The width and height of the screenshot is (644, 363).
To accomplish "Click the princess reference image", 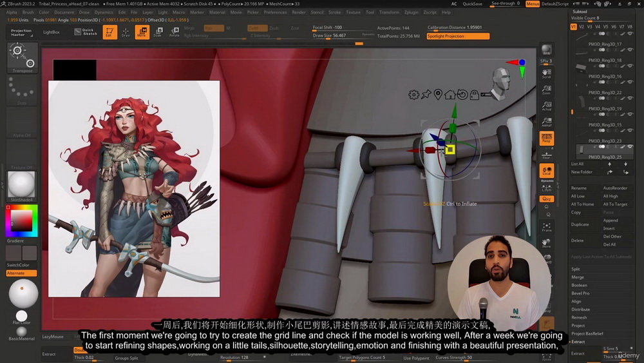I will [134, 189].
